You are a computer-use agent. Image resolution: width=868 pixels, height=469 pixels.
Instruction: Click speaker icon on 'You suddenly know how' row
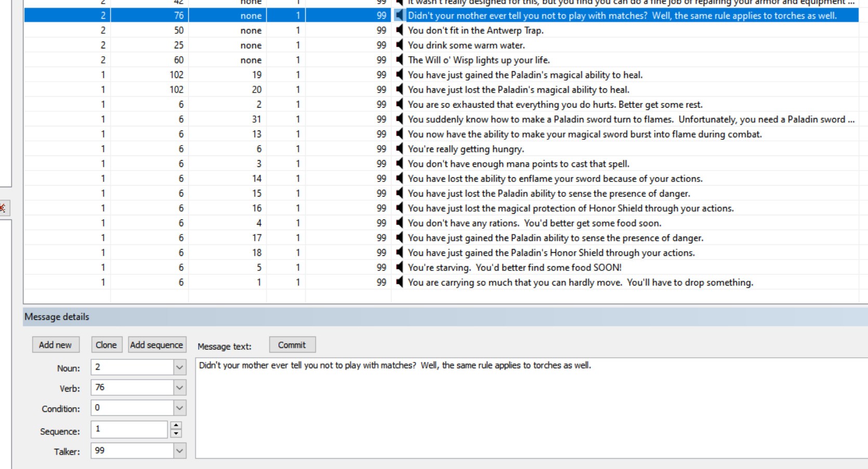[x=399, y=119]
